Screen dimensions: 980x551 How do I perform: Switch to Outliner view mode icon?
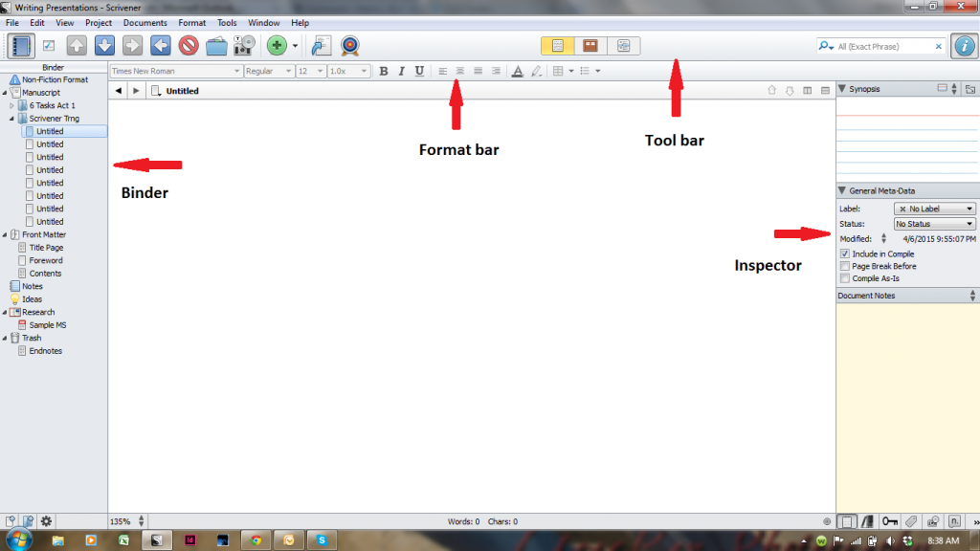[623, 46]
